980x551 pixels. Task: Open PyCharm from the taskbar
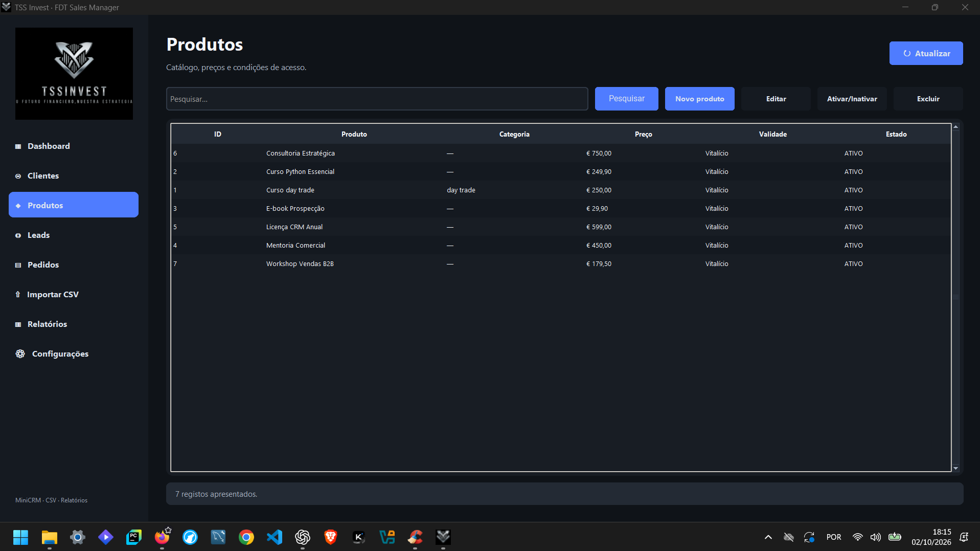(x=133, y=537)
